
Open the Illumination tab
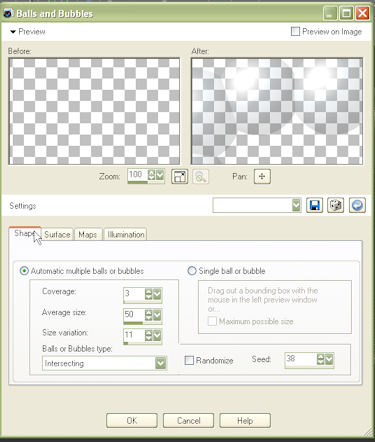tap(126, 234)
